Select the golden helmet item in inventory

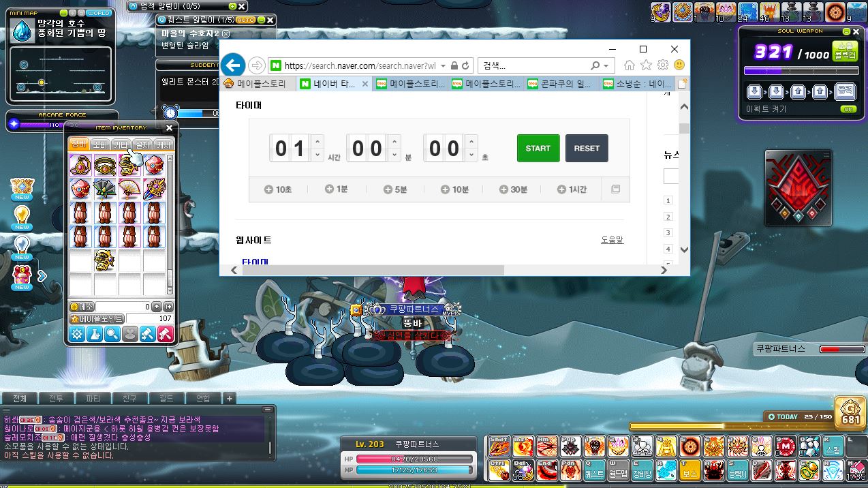click(105, 260)
